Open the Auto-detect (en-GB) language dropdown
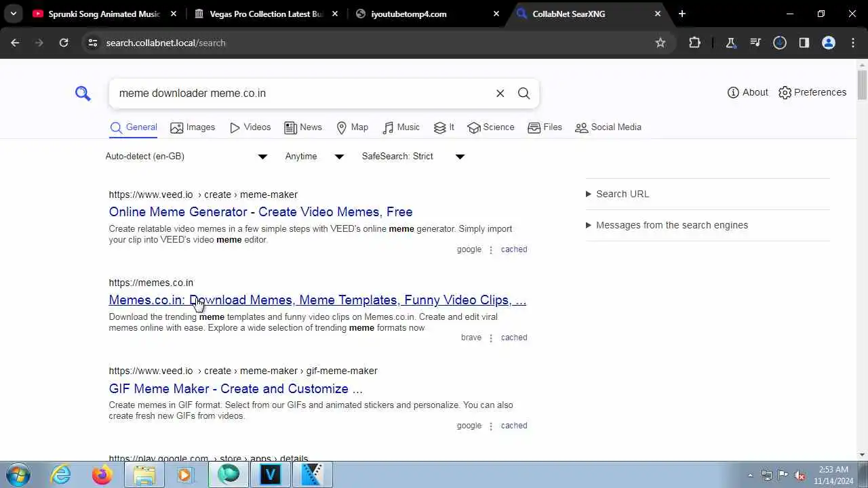This screenshot has height=488, width=868. (x=186, y=157)
